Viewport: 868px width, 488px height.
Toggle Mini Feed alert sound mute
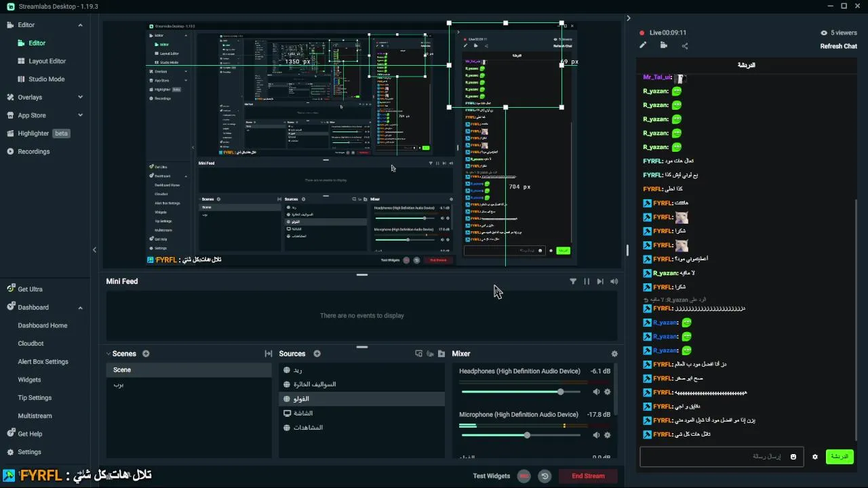614,281
